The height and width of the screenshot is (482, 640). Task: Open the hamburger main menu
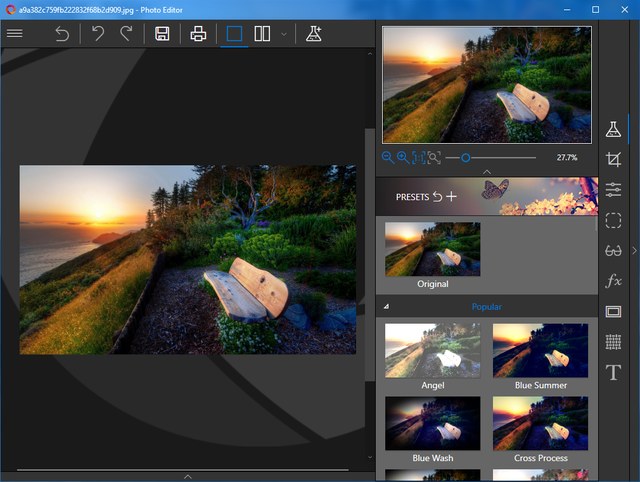pyautogui.click(x=15, y=33)
